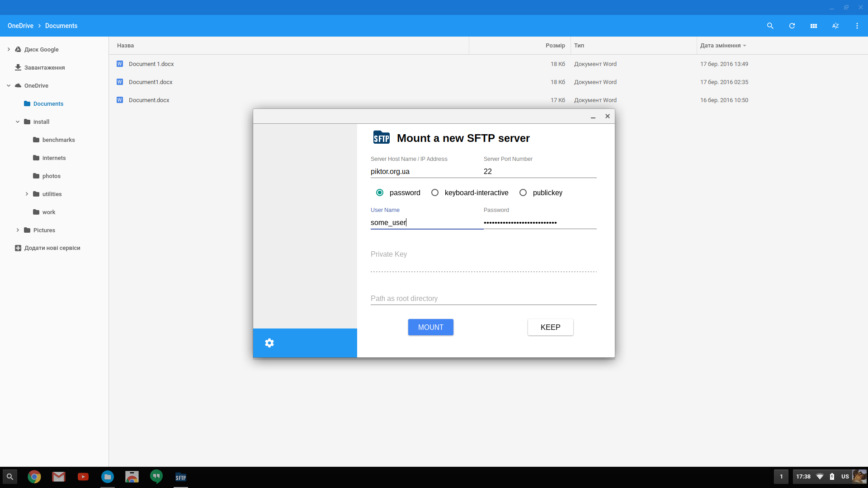This screenshot has height=488, width=868.
Task: Select publickey authentication
Action: pyautogui.click(x=523, y=192)
